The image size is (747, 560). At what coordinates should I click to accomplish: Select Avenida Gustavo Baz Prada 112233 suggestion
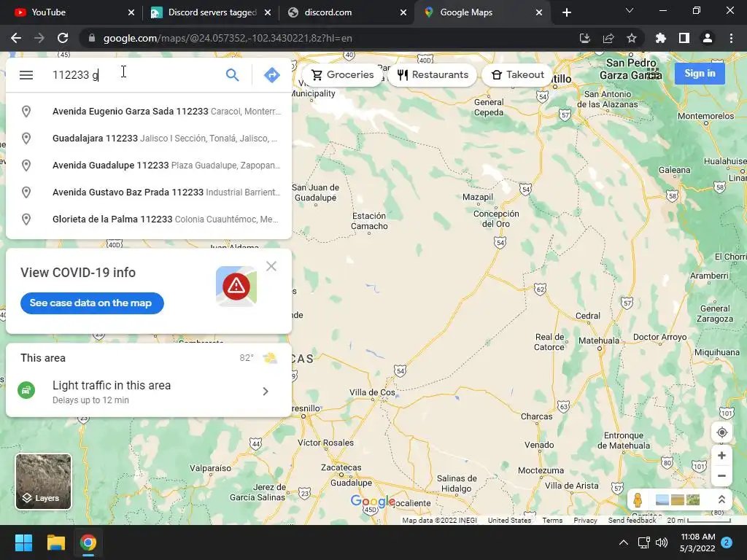click(x=149, y=192)
